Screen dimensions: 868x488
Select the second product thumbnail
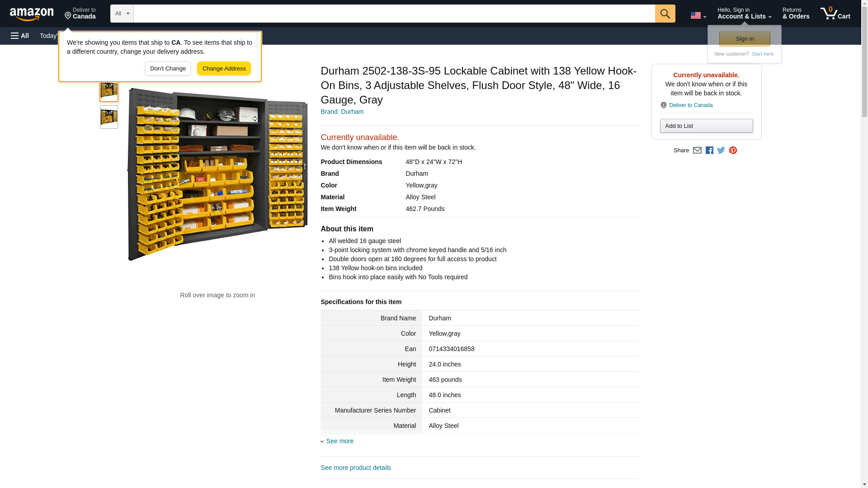click(x=109, y=117)
